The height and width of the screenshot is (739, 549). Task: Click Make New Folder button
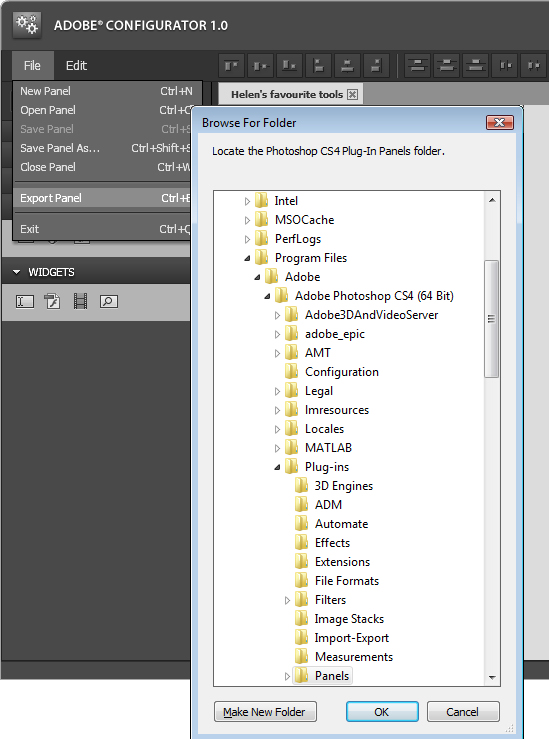[265, 712]
